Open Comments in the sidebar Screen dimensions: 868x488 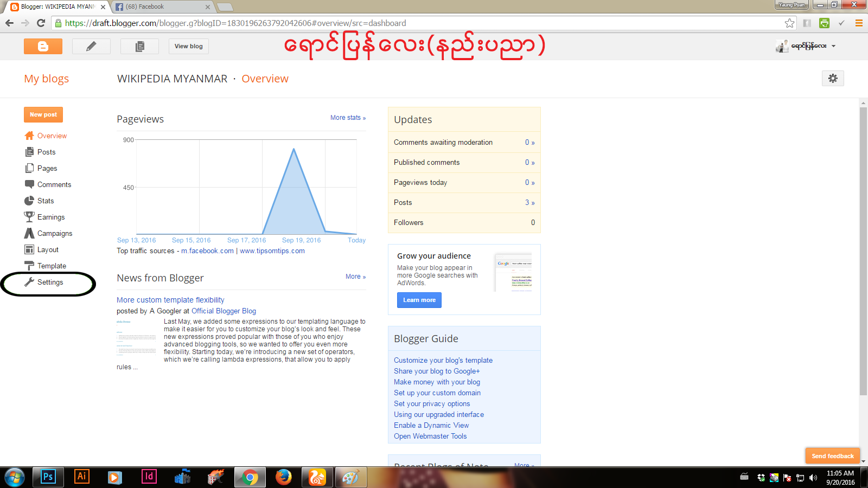pyautogui.click(x=54, y=184)
